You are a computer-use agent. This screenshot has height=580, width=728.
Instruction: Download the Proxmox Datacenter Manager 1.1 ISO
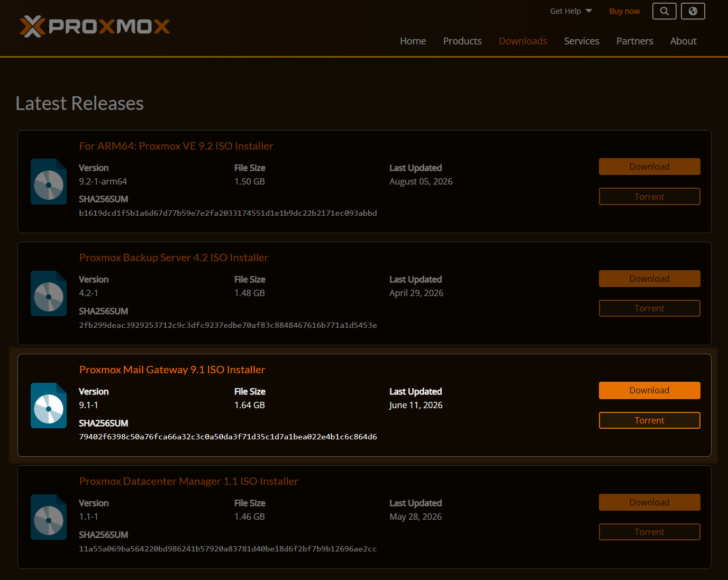point(650,502)
